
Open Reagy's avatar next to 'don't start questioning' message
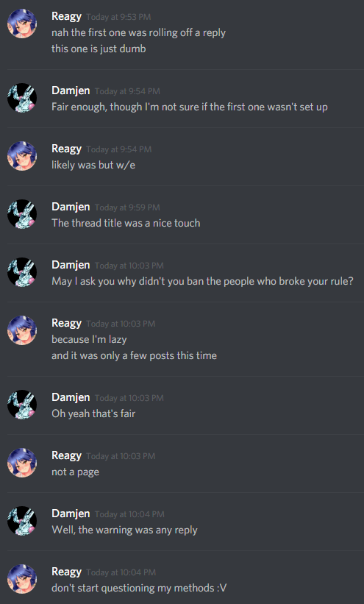22,579
